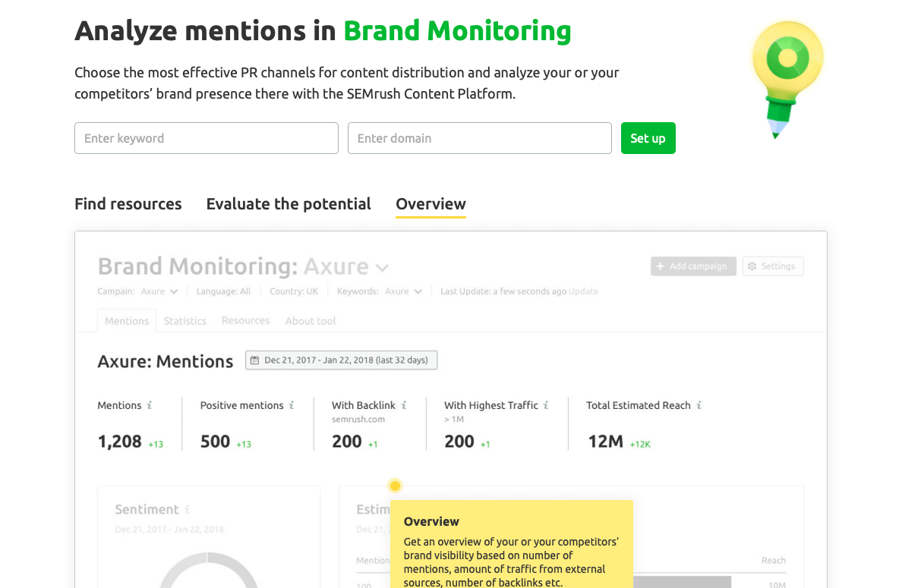
Task: Click the 12M total estimated reach value
Action: click(x=605, y=442)
